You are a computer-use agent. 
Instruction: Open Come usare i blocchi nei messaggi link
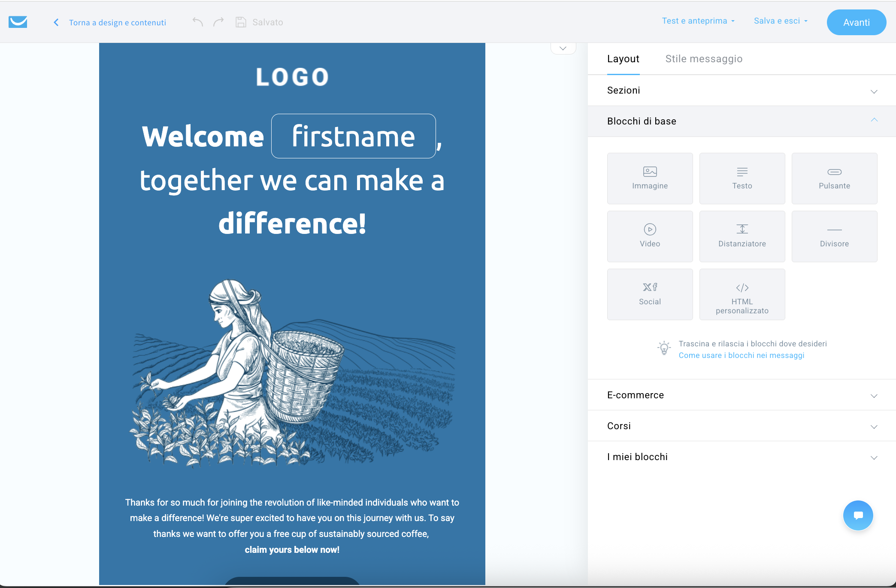[x=741, y=355]
